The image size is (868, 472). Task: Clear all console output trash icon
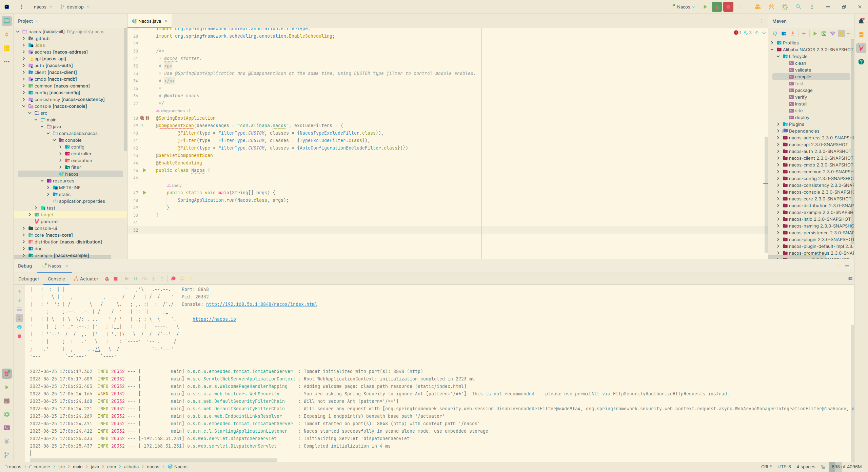coord(19,336)
